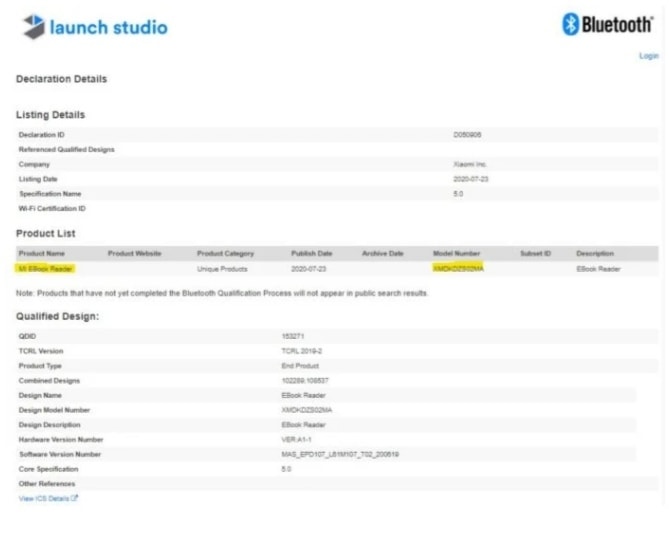This screenshot has height=534, width=669.
Task: Click the Product Website column header
Action: click(x=134, y=254)
